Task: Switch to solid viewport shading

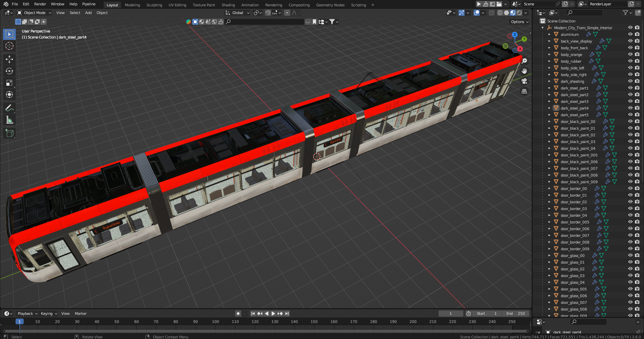Action: pyautogui.click(x=506, y=13)
